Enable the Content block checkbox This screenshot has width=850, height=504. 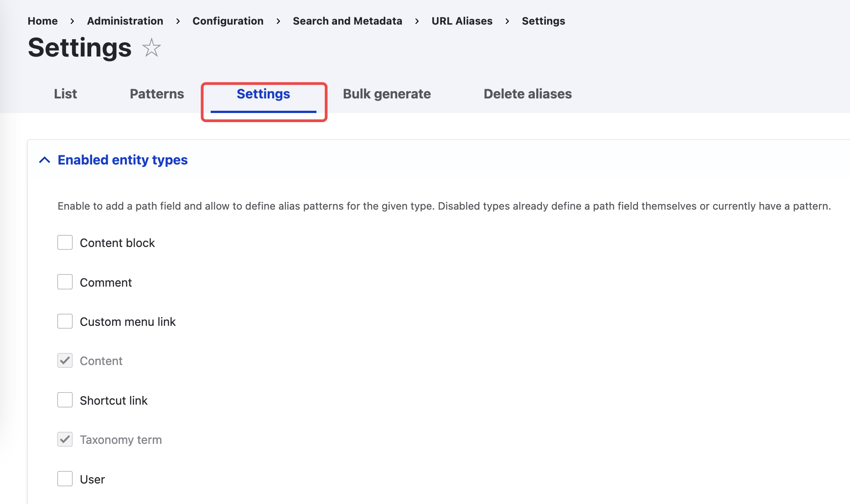pyautogui.click(x=65, y=242)
